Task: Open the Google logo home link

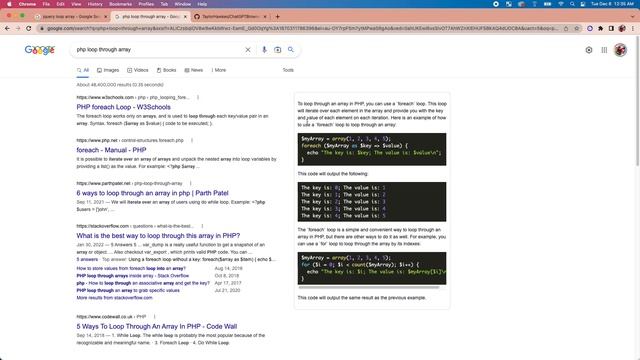Action: (40, 50)
